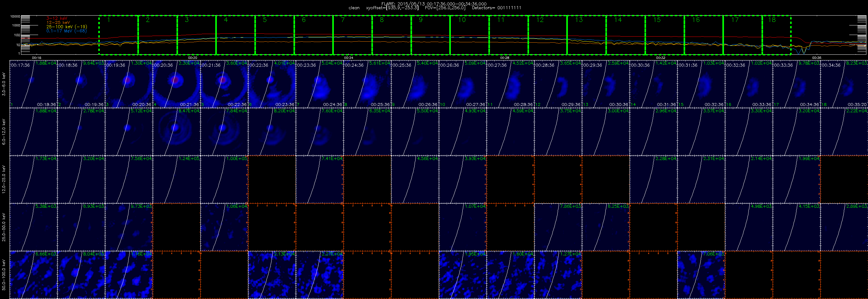This screenshot has width=868, height=299.
Task: Click the 6.0-12.0 keV row label
Action: (x=4, y=132)
